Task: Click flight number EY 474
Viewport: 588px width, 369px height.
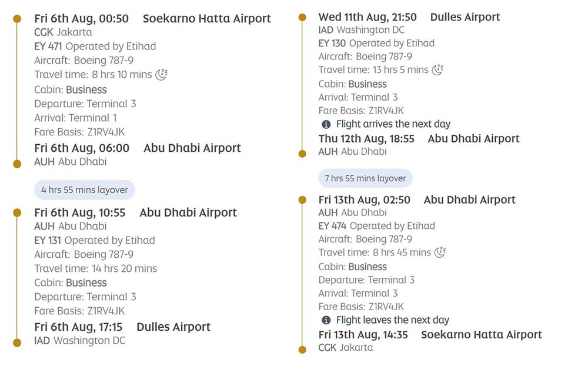Action: pyautogui.click(x=332, y=225)
